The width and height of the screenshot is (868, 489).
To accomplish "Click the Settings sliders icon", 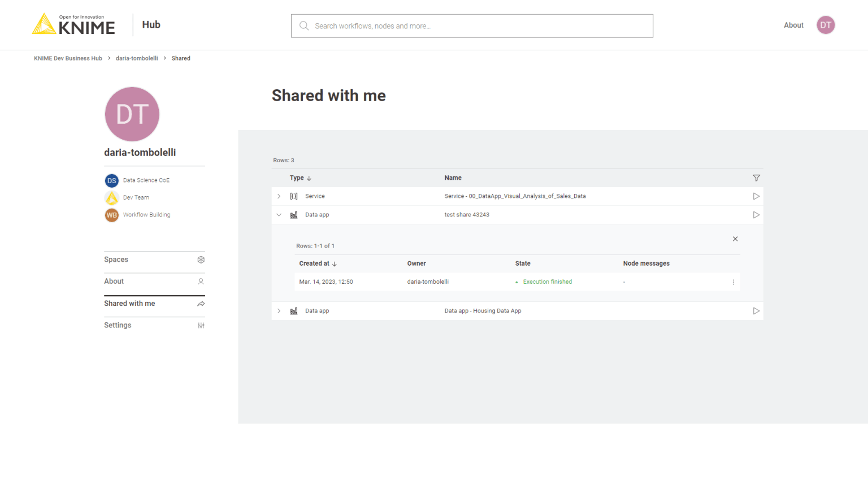I will 201,326.
